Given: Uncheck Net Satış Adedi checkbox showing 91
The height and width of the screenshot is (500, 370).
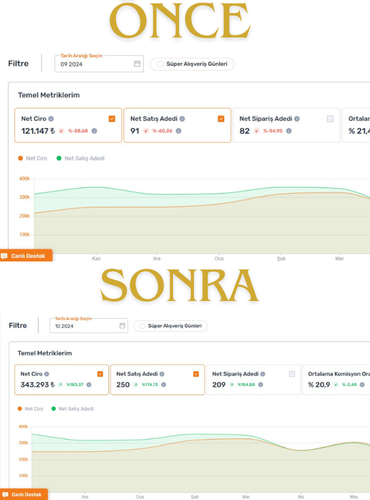Looking at the screenshot, I should point(221,119).
